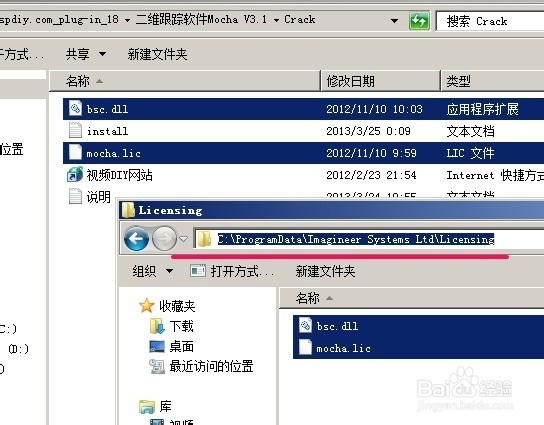The height and width of the screenshot is (425, 544).
Task: Select the 说明 file name
Action: (99, 197)
